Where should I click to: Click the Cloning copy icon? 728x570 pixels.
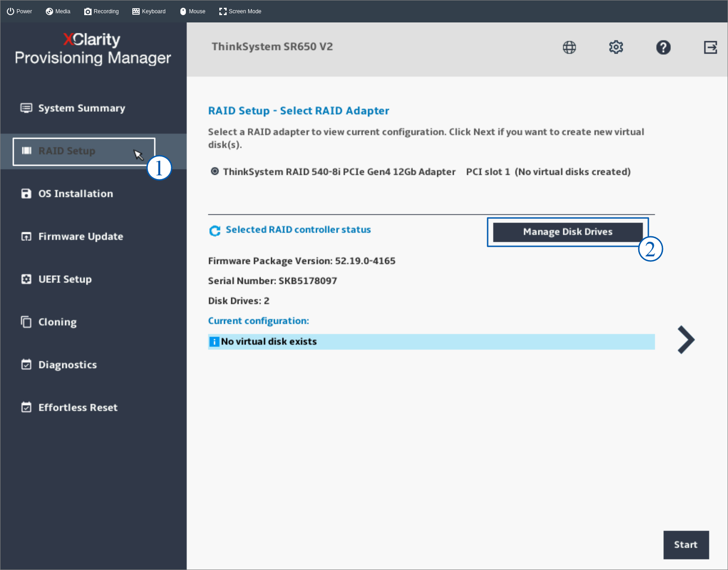click(x=26, y=322)
